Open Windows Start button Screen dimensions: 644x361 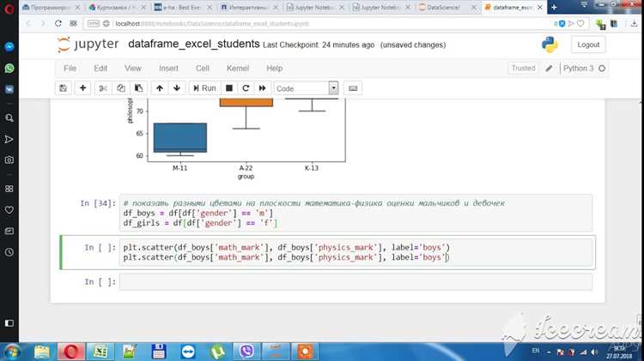(x=10, y=352)
